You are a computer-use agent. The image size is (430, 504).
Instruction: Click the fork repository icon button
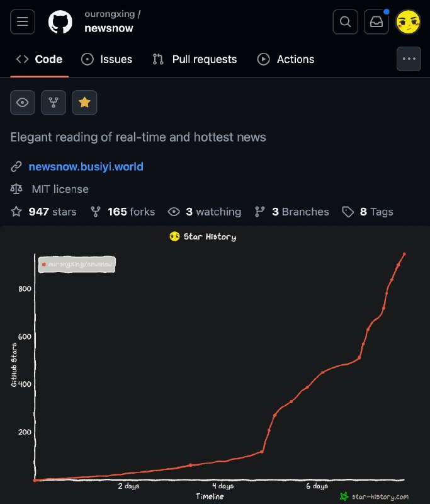[54, 103]
